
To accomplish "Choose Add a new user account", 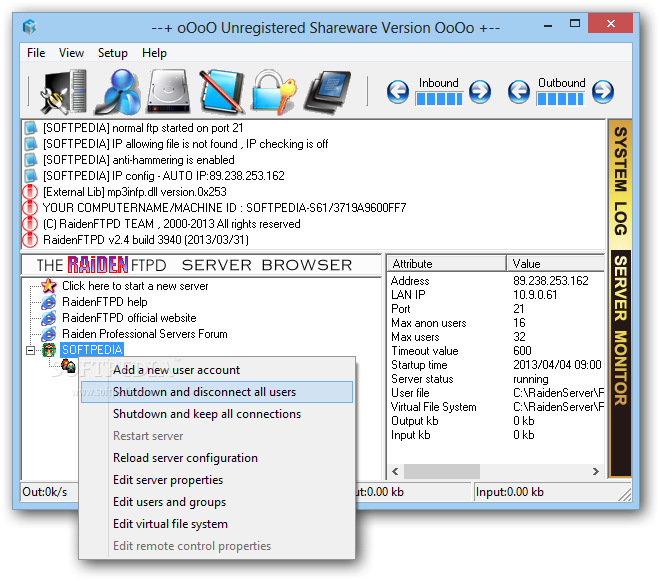I will [217, 370].
